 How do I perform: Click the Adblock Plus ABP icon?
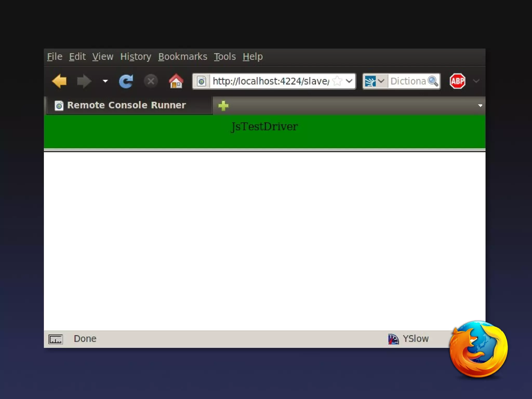point(457,81)
